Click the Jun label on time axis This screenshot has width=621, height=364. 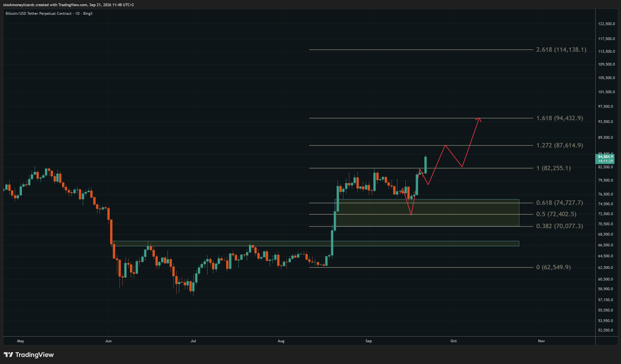coord(108,341)
